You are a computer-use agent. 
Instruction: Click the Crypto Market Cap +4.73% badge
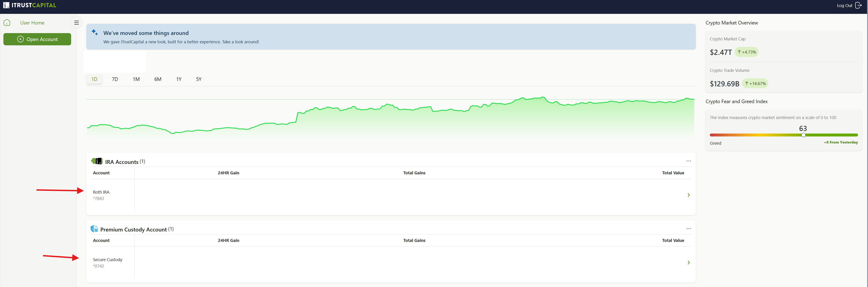(746, 52)
